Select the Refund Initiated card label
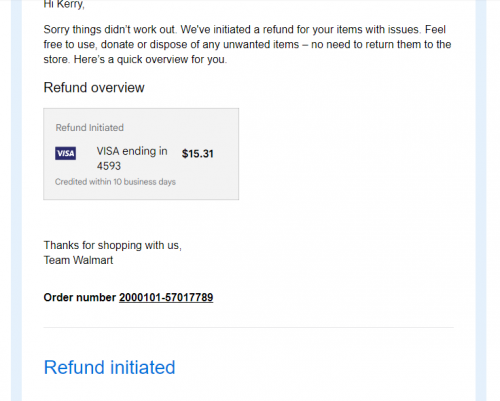 [x=90, y=128]
